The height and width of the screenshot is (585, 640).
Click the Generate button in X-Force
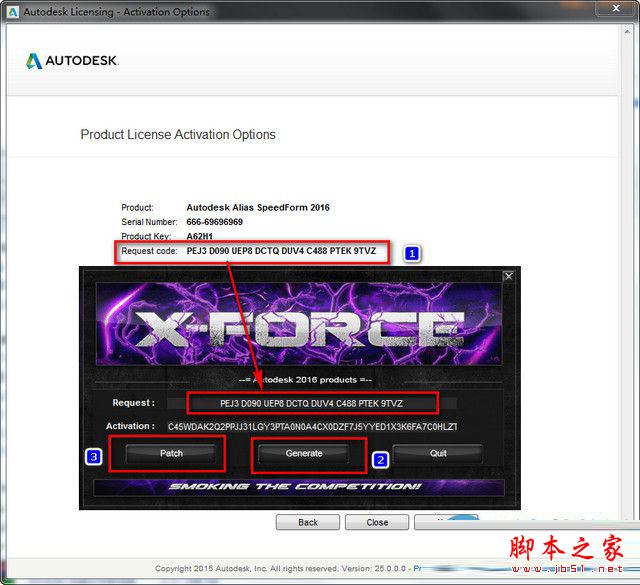pyautogui.click(x=304, y=454)
